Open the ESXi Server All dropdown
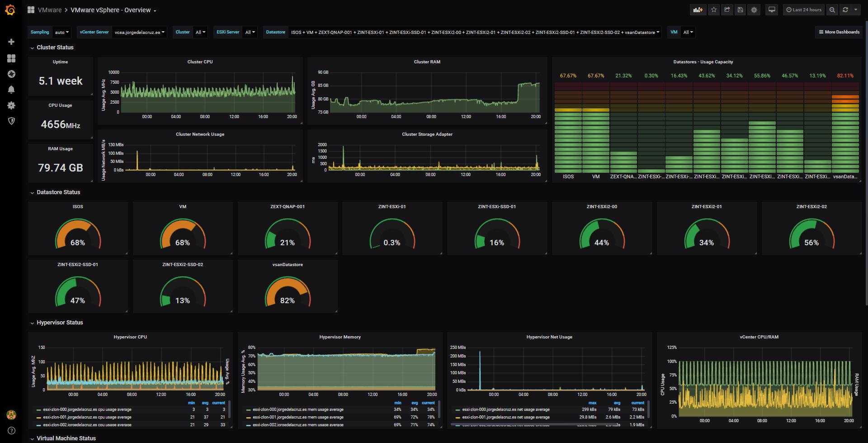Image resolution: width=868 pixels, height=443 pixels. tap(250, 32)
